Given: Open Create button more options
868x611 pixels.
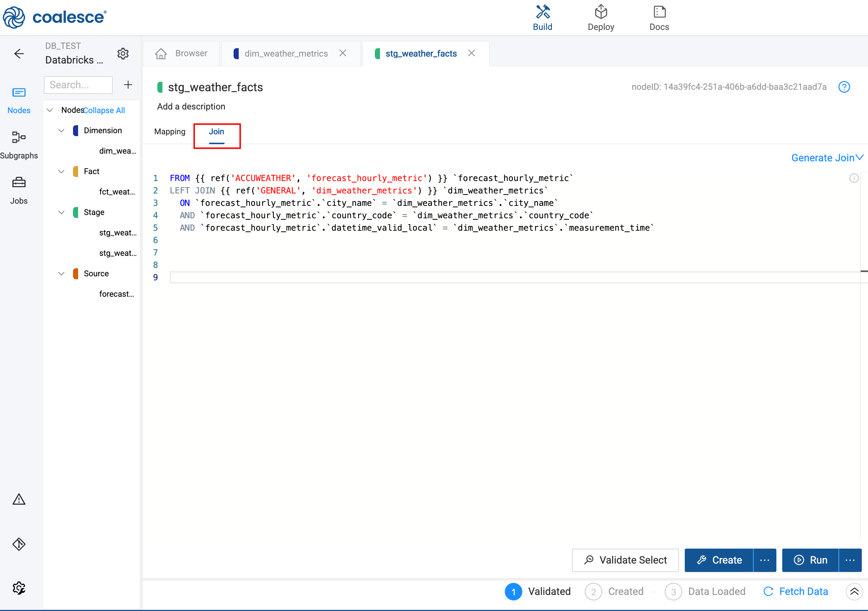Looking at the screenshot, I should [x=764, y=560].
